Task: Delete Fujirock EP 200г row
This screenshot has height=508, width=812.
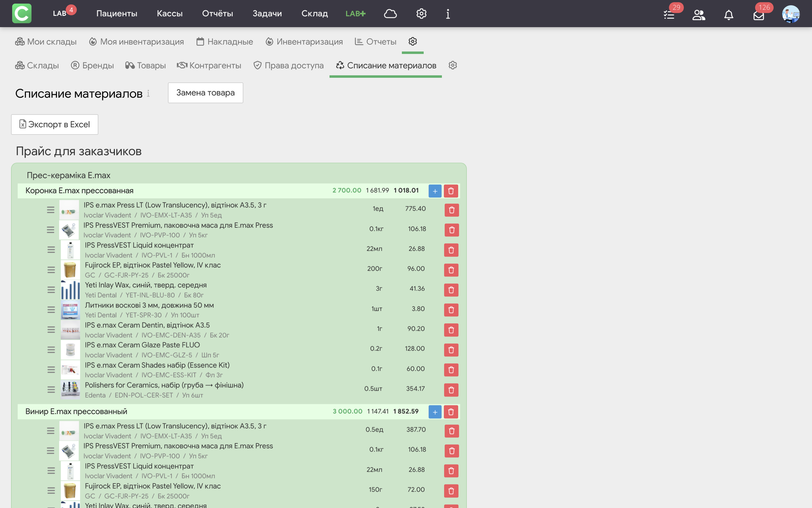Action: pos(451,270)
